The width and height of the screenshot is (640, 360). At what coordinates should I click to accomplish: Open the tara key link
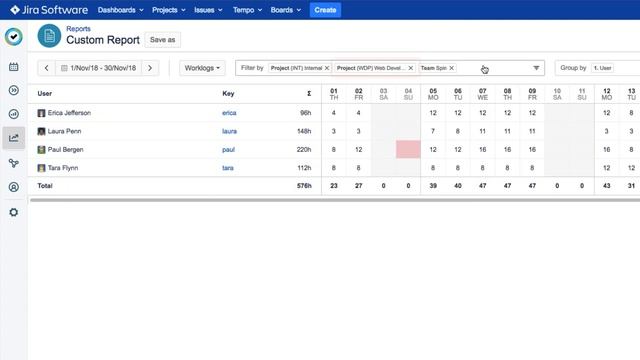pos(228,168)
